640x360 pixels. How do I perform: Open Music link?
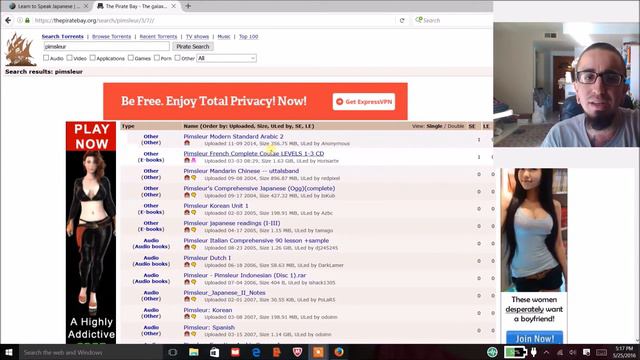click(224, 36)
